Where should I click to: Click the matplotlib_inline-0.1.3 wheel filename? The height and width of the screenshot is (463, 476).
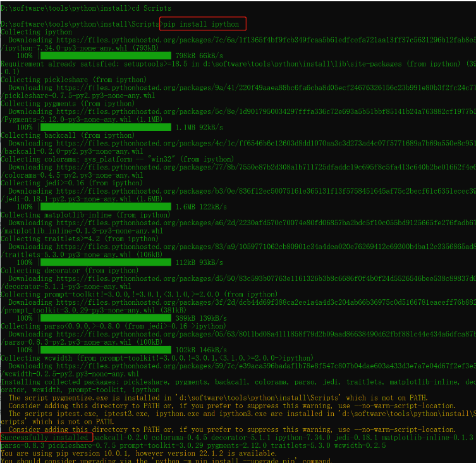pos(82,231)
